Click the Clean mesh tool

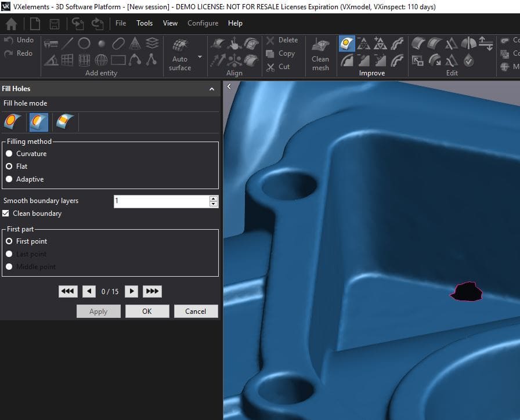(320, 55)
